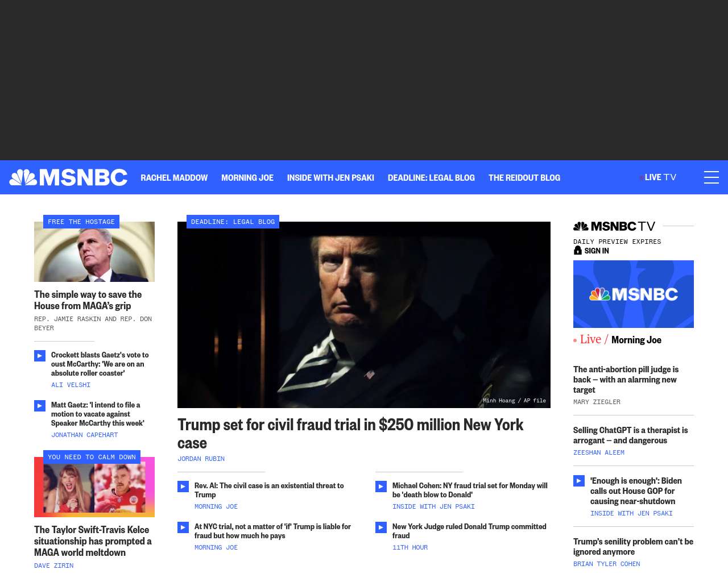The image size is (728, 582).
Task: Click Morning Joe label under Rev. Al story
Action: pos(216,506)
